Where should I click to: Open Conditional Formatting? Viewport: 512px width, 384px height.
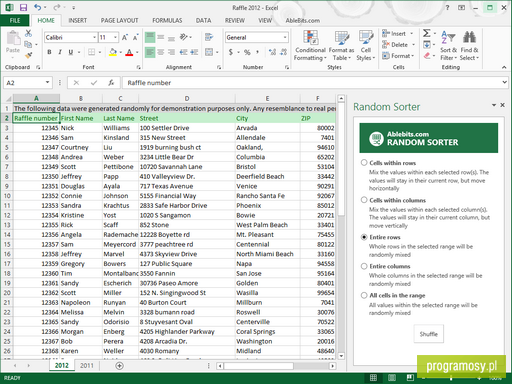(x=310, y=46)
